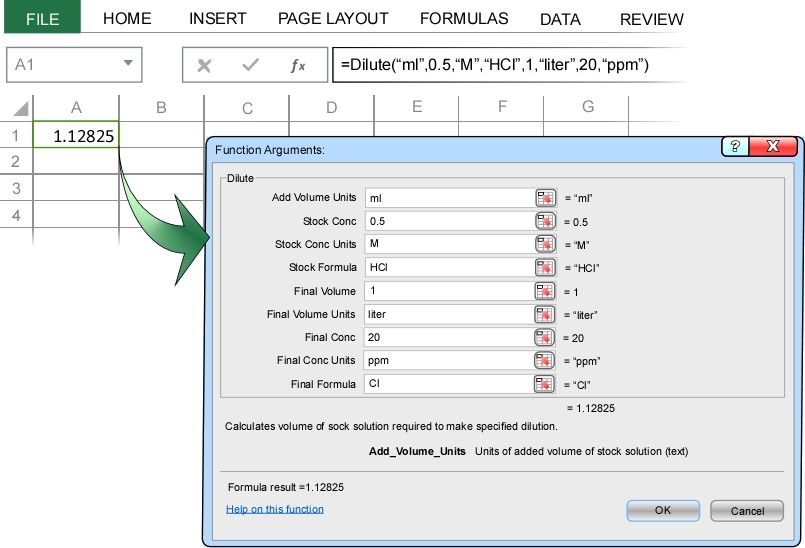Click the Final Volume Units field with liter

tap(450, 314)
